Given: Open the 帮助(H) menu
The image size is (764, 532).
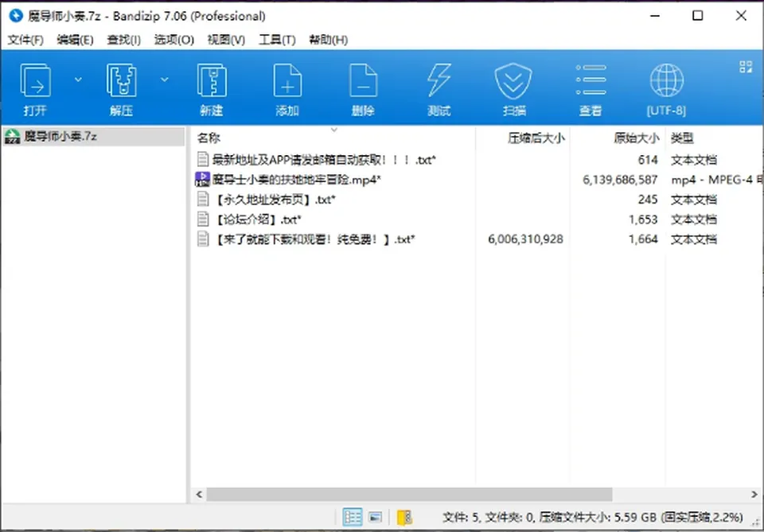Looking at the screenshot, I should (329, 40).
